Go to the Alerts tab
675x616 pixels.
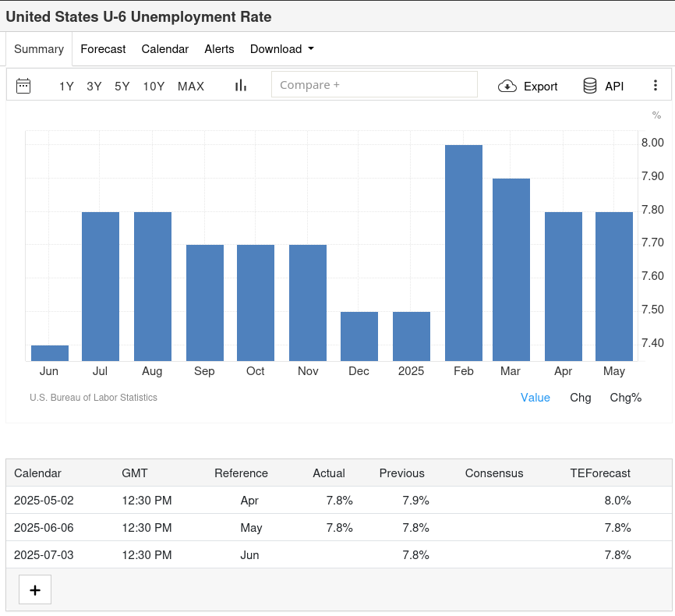219,49
